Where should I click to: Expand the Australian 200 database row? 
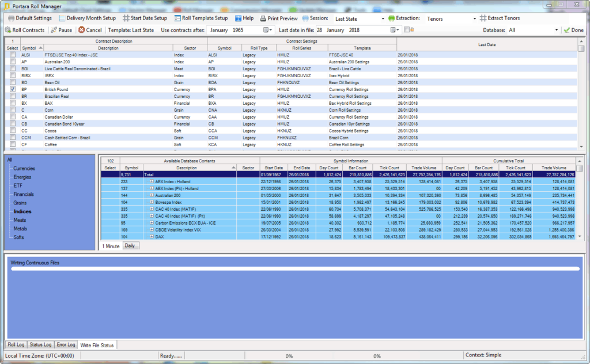(x=152, y=195)
